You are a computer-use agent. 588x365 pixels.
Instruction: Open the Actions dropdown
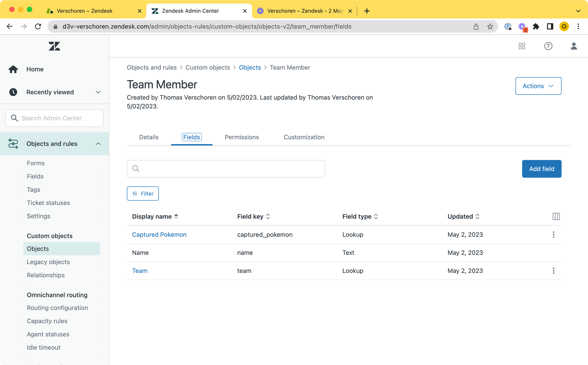click(x=538, y=86)
